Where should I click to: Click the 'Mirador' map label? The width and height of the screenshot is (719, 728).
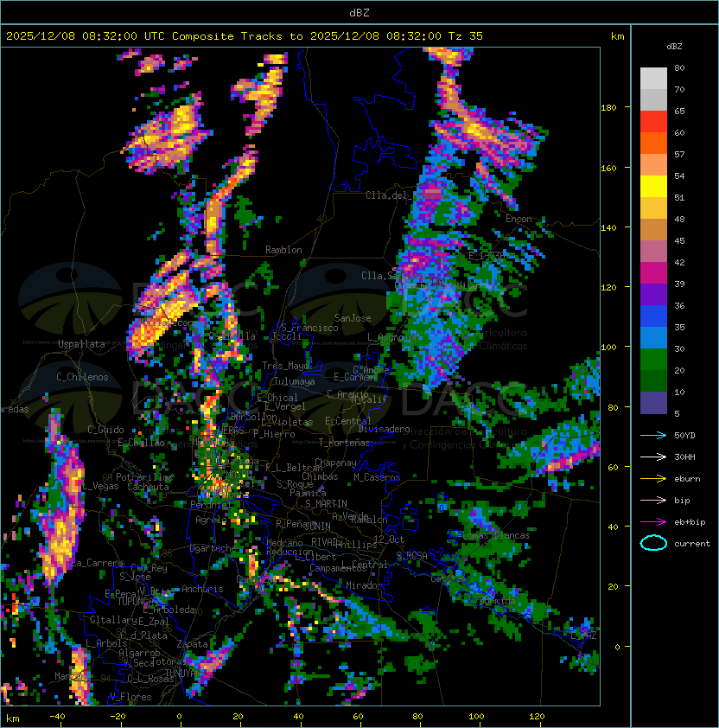click(365, 585)
